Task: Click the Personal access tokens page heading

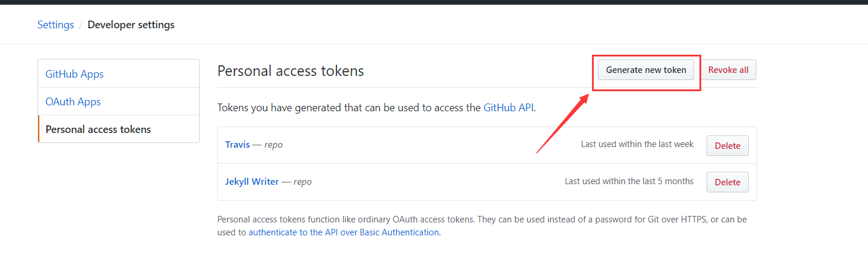Action: [291, 71]
